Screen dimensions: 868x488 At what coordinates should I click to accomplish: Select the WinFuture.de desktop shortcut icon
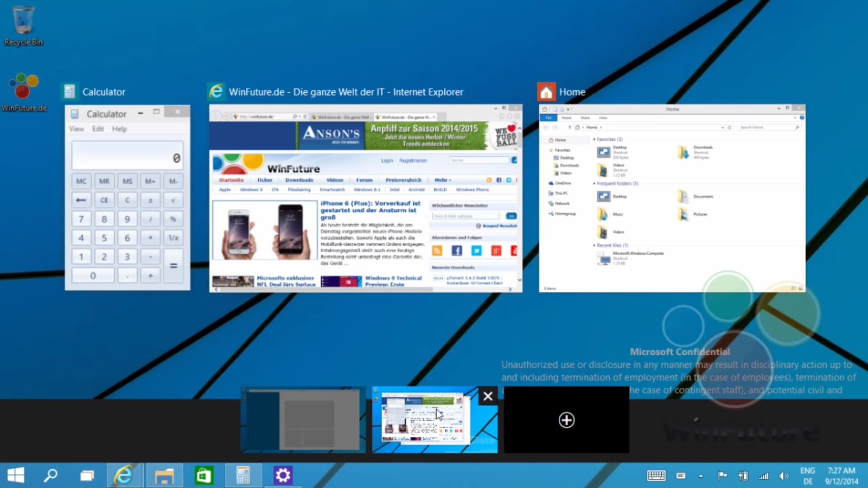pos(23,92)
